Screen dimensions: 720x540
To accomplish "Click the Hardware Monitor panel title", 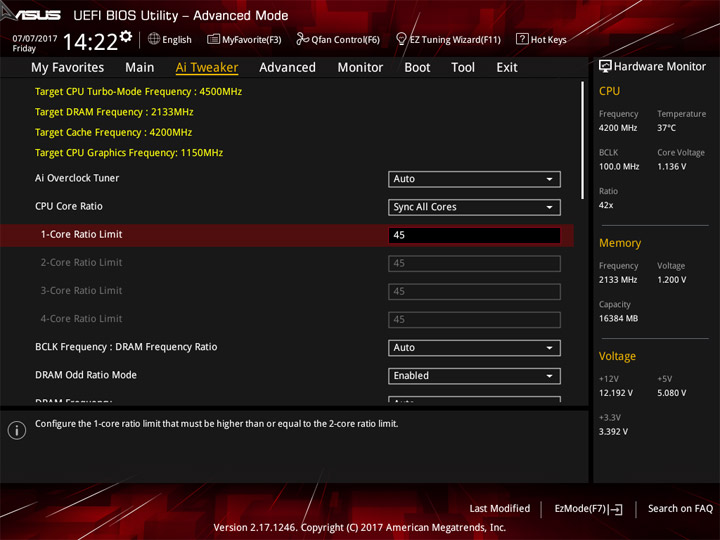I will pos(660,67).
